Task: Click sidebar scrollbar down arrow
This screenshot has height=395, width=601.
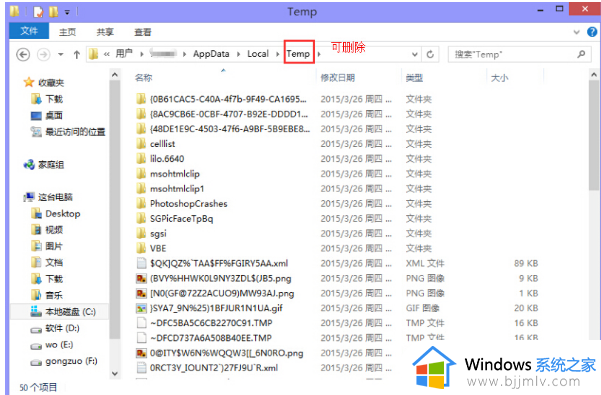Action: pyautogui.click(x=114, y=373)
